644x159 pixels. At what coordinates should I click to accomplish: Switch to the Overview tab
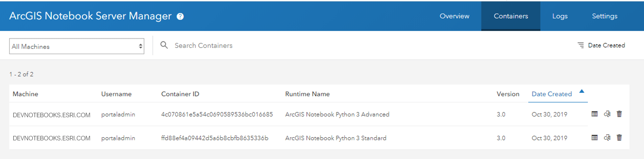[x=454, y=16]
